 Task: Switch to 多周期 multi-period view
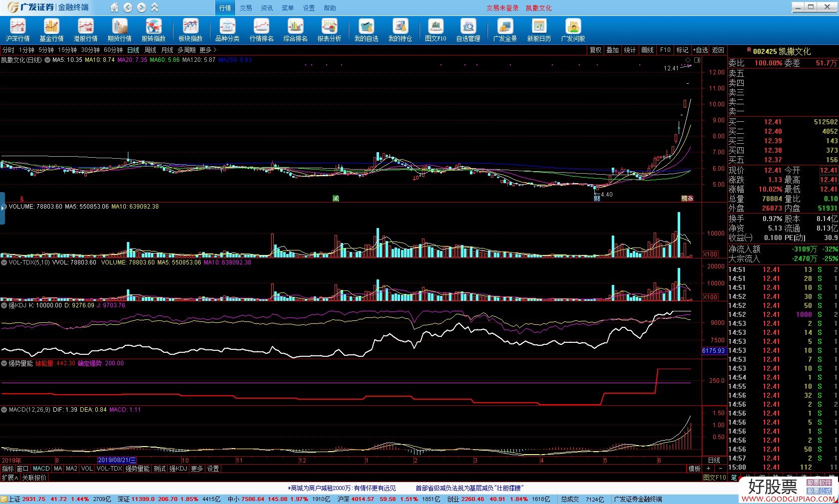point(186,50)
